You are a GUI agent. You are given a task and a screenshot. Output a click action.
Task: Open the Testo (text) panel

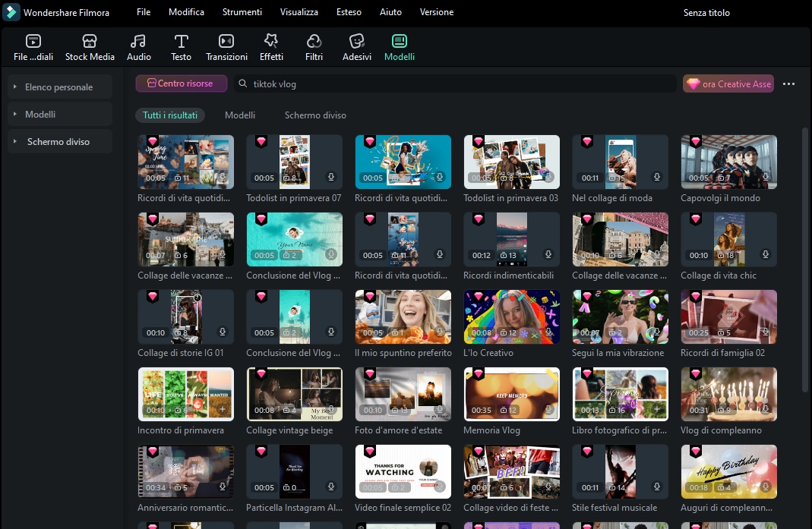point(181,47)
